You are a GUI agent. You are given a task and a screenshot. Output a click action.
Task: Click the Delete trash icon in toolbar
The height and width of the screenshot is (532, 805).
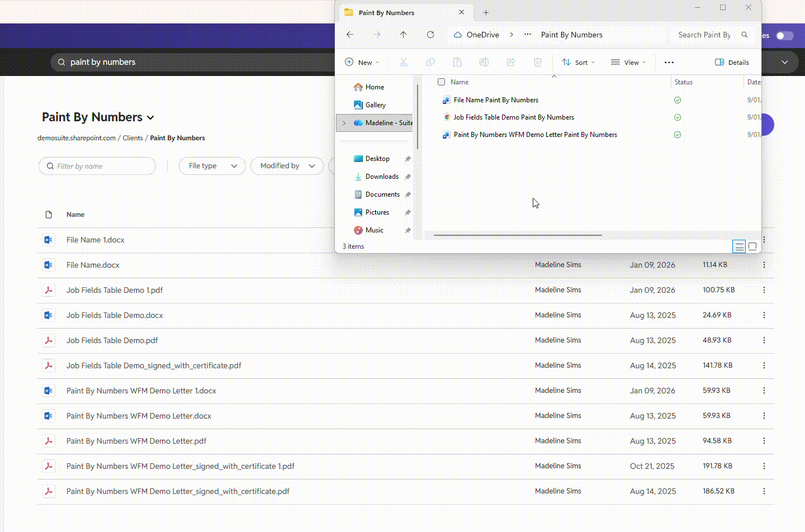point(538,62)
